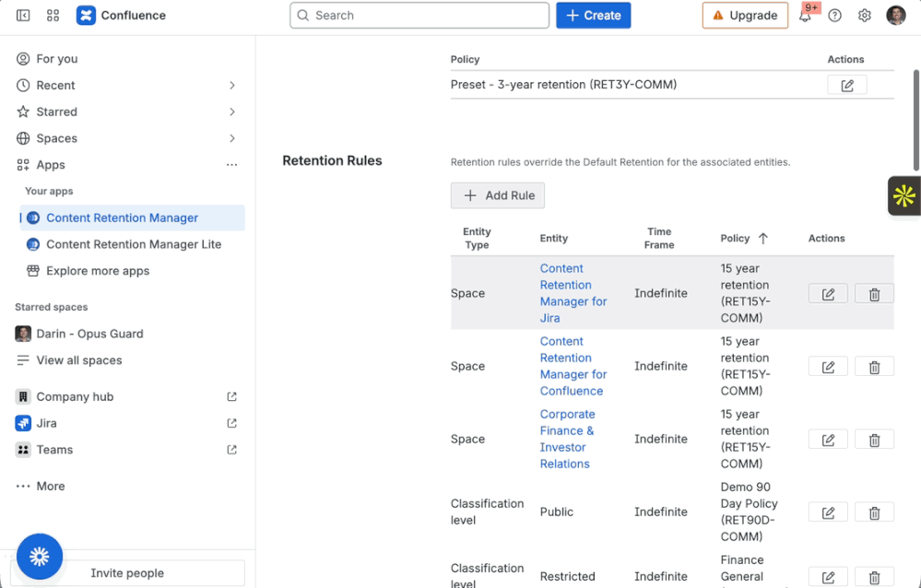Open the Corporate Finance & Investor Relations link

pos(567,439)
